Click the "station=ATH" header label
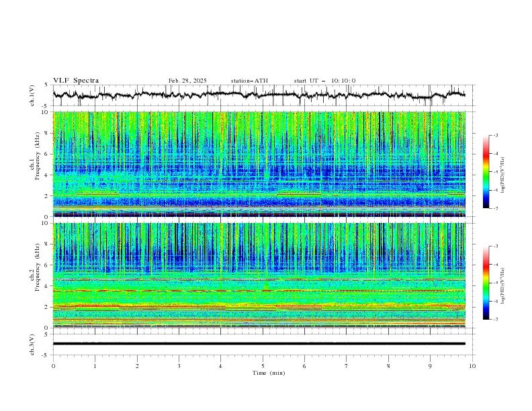Viewport: 532px width, 411px height. coord(249,81)
